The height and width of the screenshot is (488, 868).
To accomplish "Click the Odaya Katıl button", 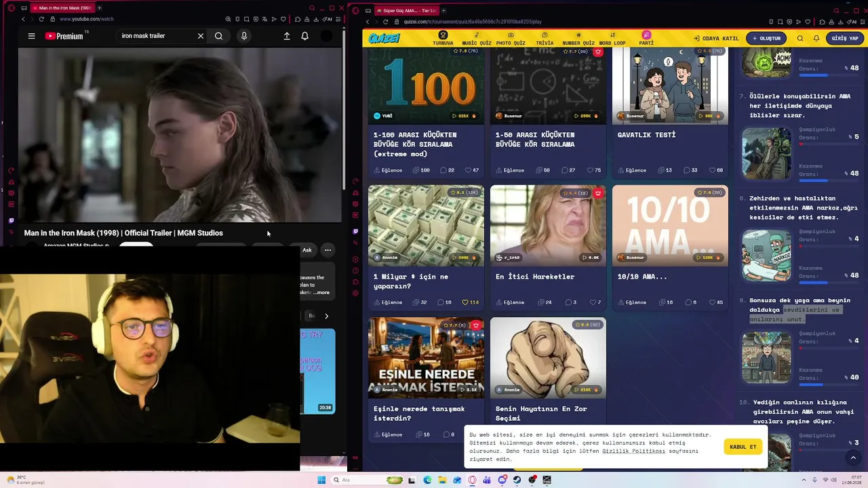I will [x=715, y=39].
